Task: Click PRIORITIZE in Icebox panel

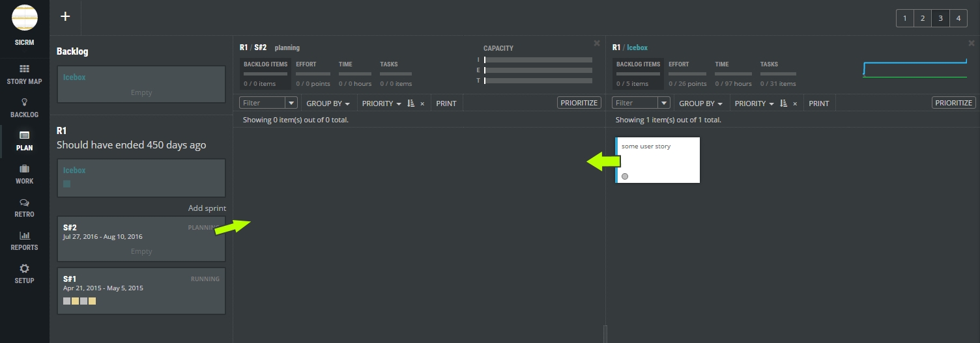Action: [x=954, y=103]
